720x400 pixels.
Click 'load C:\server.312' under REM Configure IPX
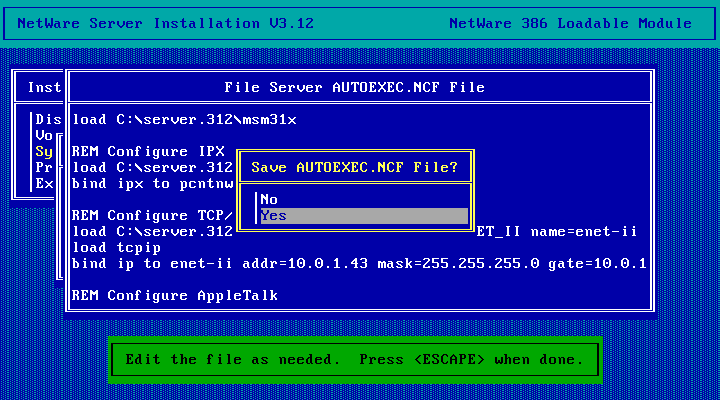(153, 167)
